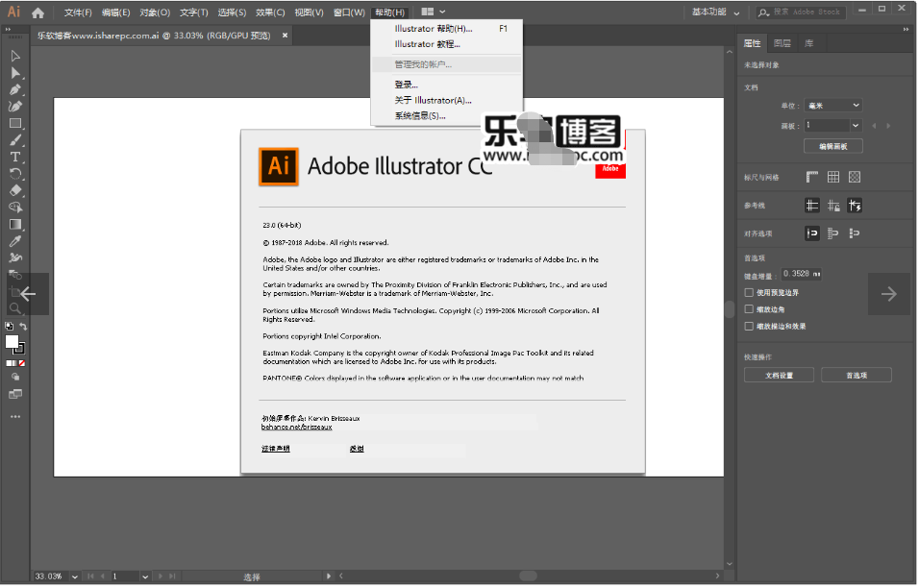
Task: Open Edit Toolbar three-dots button
Action: pos(15,417)
